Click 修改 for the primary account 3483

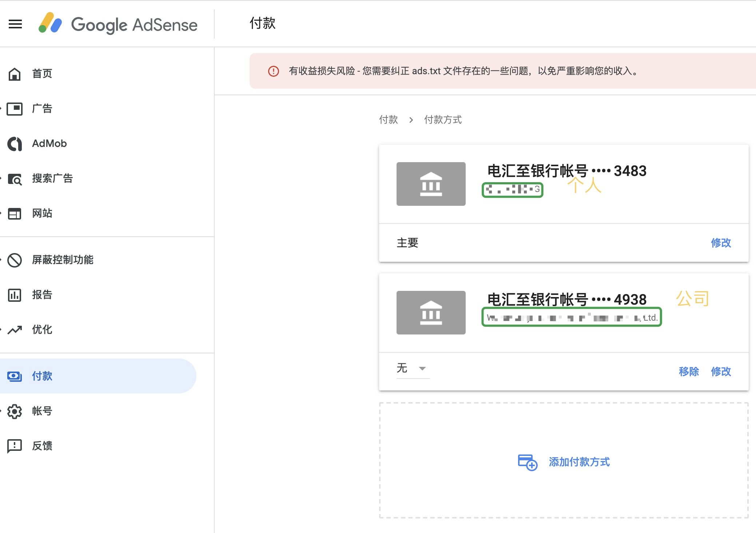click(721, 243)
